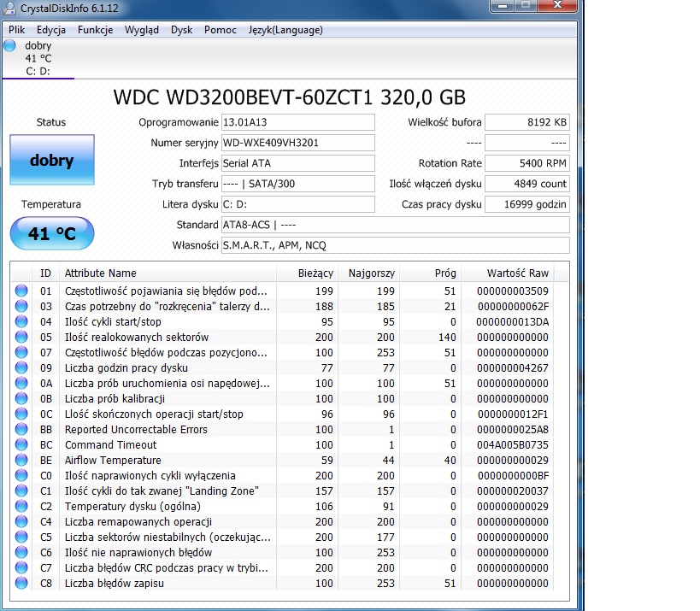700x611 pixels.
Task: Click the CrystalDiskInfo title bar icon
Action: point(9,8)
